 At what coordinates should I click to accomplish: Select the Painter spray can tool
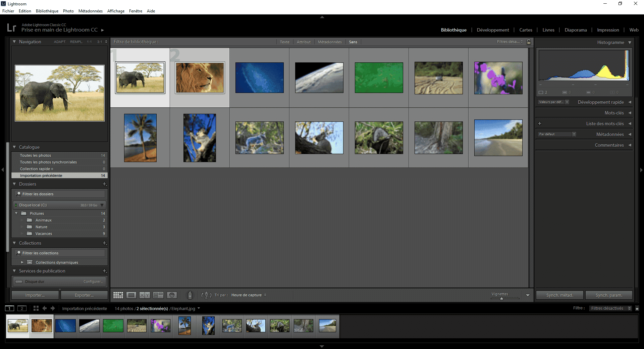pos(190,295)
